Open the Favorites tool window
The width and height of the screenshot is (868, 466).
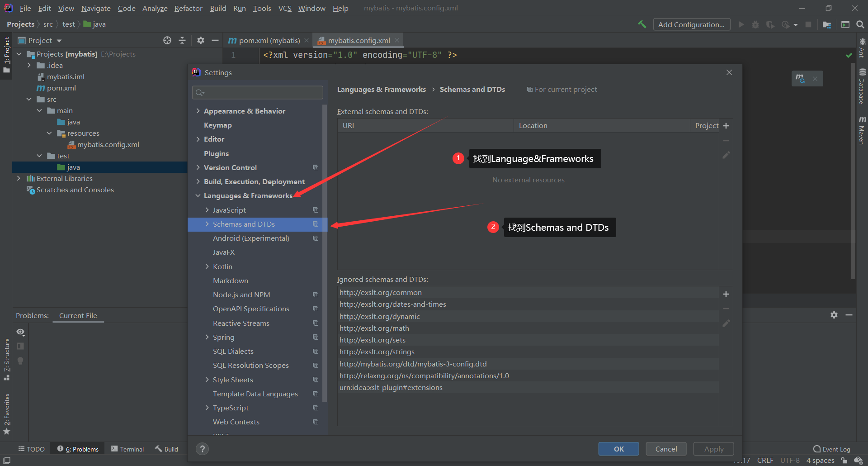coord(7,414)
